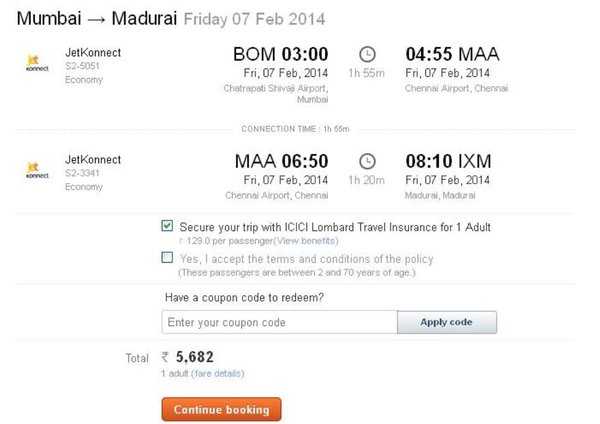Click the arrow in the Mumbai → Madurai heading
This screenshot has width=600, height=424.
click(x=92, y=19)
